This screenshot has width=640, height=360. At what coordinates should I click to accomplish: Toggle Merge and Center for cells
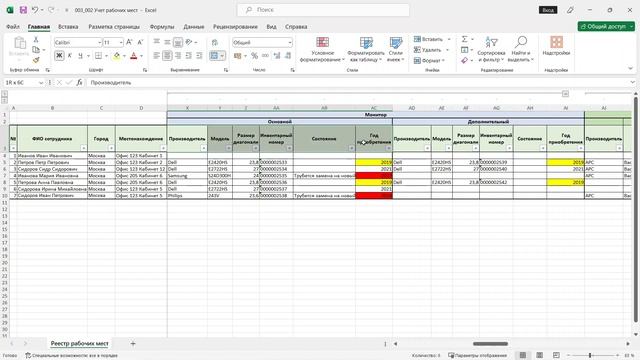(214, 56)
